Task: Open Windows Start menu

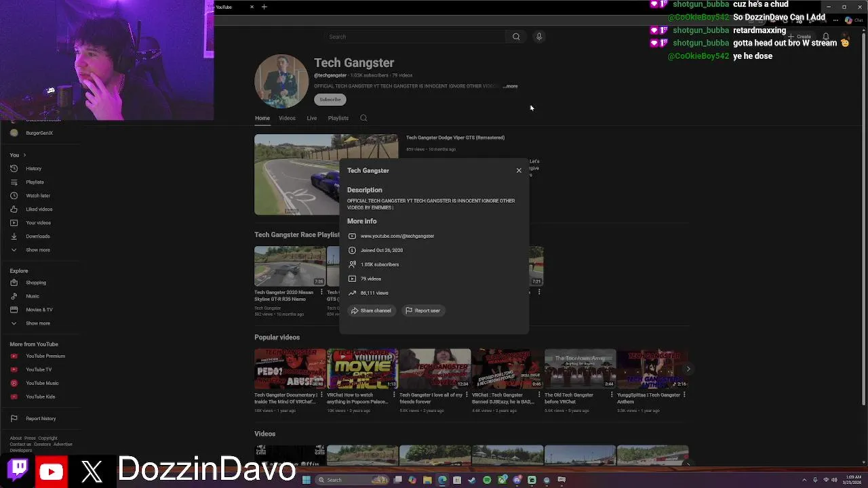Action: tap(307, 480)
